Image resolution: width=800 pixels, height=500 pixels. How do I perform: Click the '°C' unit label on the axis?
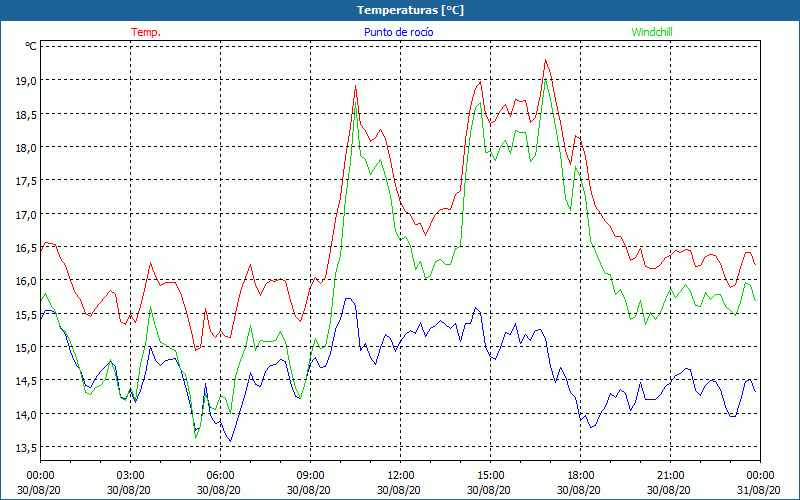click(31, 46)
